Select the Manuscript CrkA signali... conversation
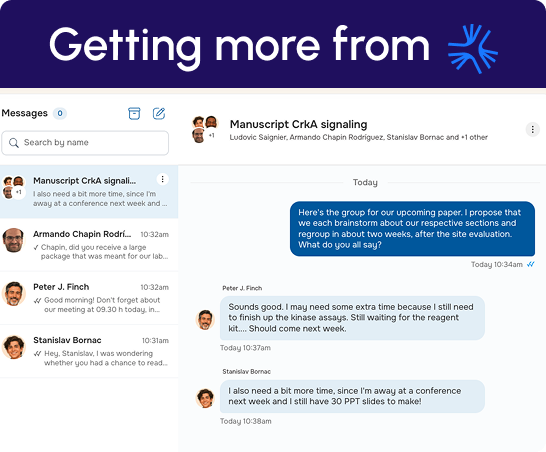This screenshot has height=452, width=546. [89, 192]
